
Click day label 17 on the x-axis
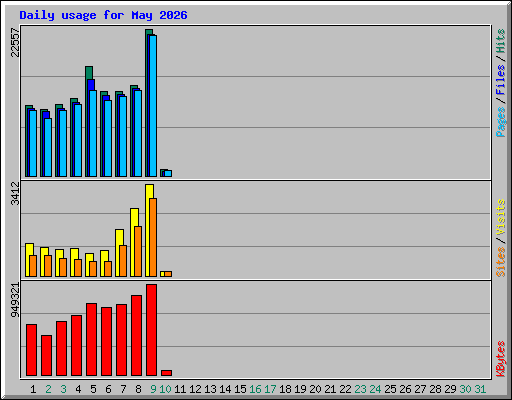[x=270, y=389]
